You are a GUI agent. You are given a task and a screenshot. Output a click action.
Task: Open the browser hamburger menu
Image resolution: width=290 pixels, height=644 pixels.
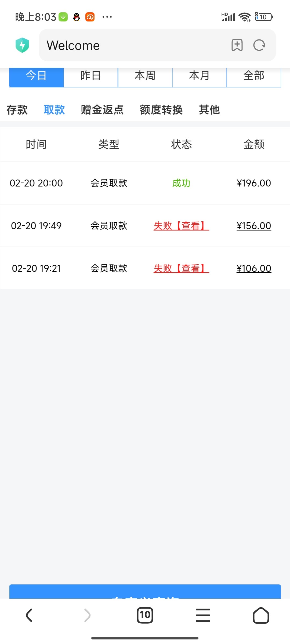(x=203, y=615)
